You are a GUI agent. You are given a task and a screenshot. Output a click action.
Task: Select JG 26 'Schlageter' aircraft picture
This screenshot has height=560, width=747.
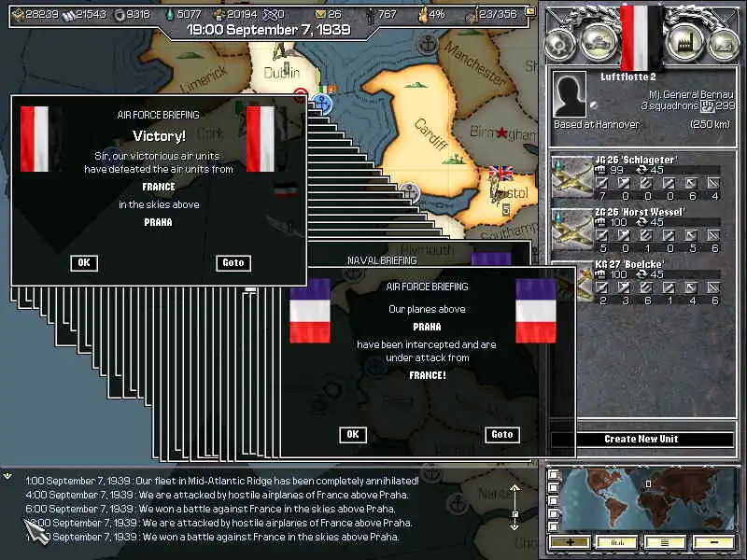572,177
